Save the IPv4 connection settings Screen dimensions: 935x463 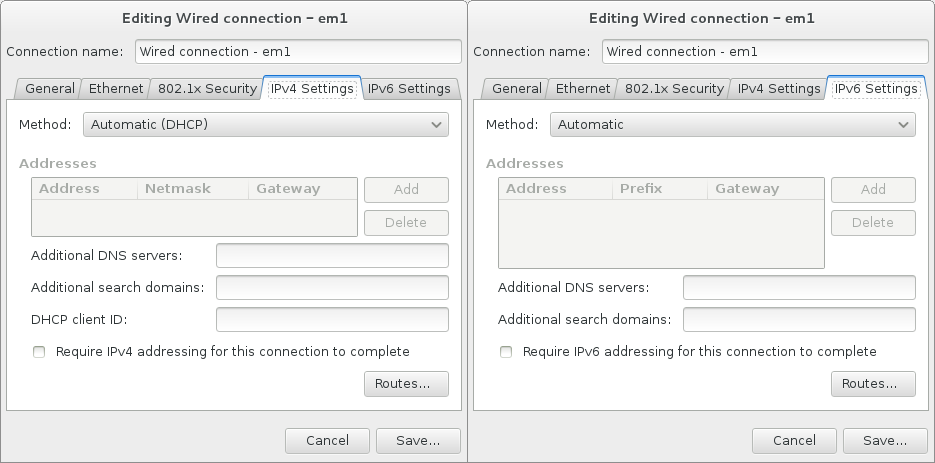tap(418, 441)
